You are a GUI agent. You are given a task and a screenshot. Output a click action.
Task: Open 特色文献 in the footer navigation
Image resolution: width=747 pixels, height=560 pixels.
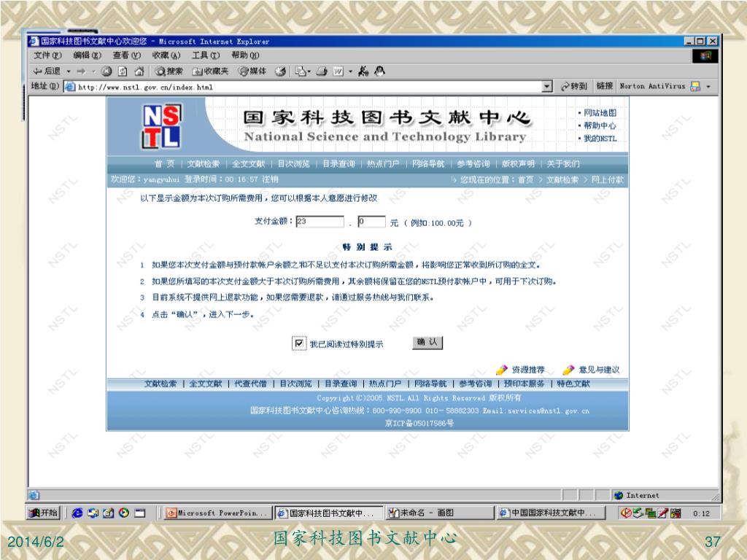coord(573,384)
